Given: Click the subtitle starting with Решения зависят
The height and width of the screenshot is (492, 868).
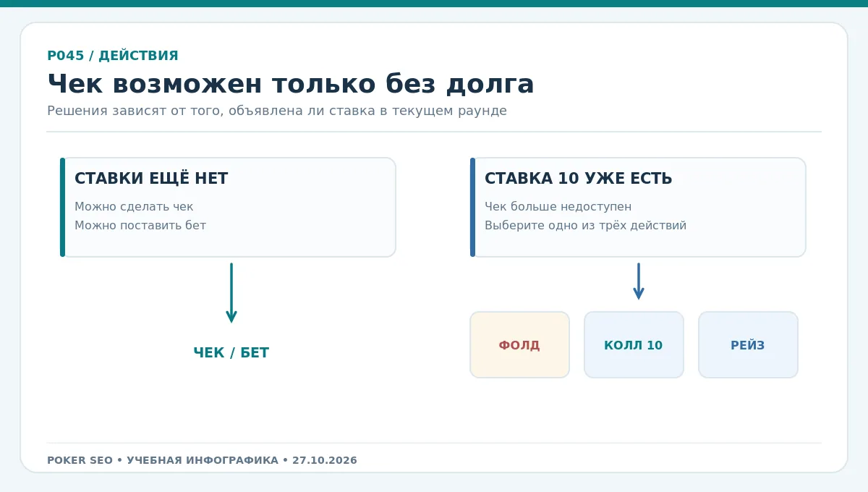Looking at the screenshot, I should tap(277, 111).
